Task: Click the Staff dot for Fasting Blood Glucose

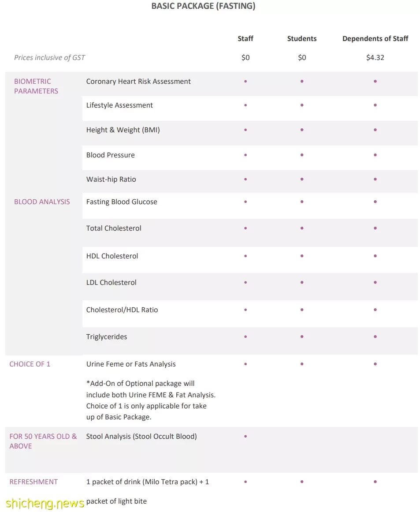Action: pos(245,202)
